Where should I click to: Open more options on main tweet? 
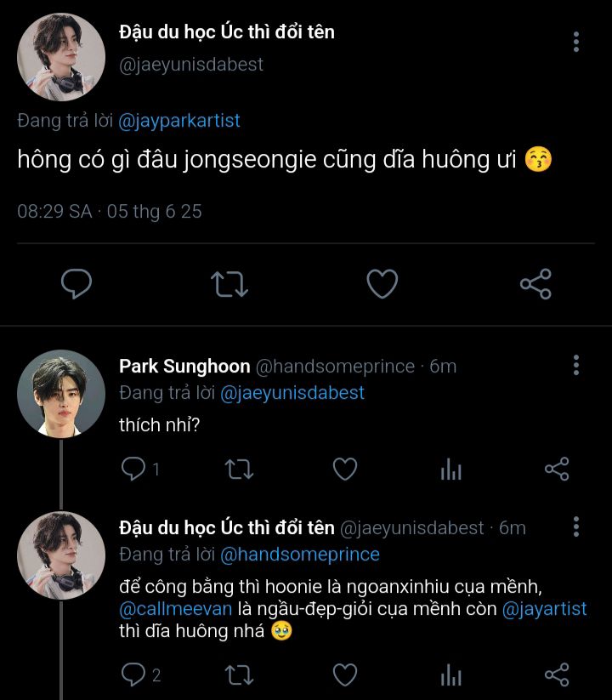click(576, 42)
